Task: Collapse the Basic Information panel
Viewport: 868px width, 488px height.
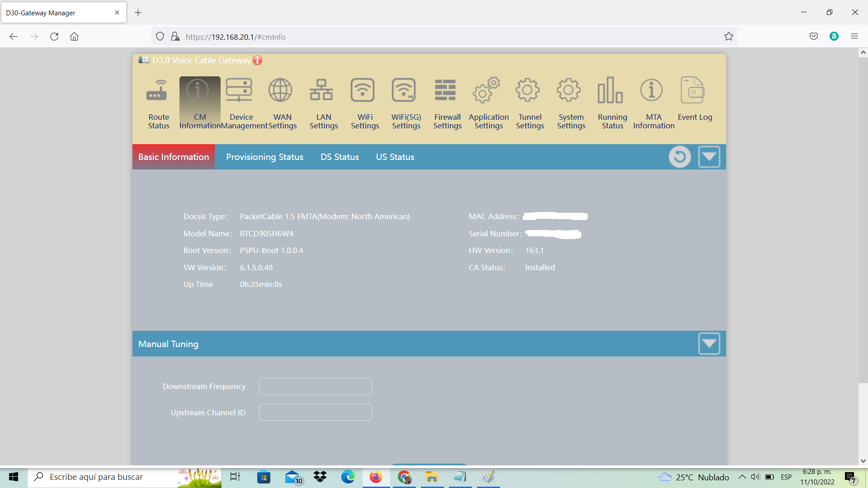Action: click(x=709, y=157)
